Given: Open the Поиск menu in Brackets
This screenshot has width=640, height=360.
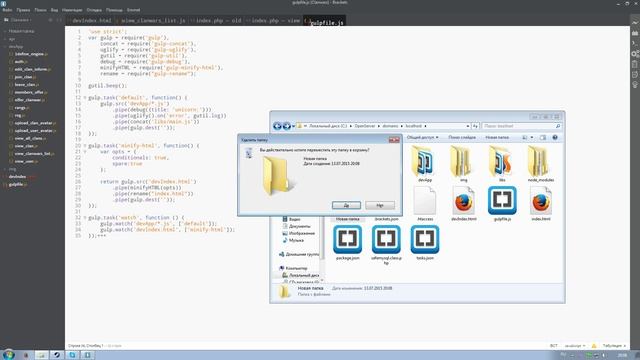Looking at the screenshot, I should coord(40,10).
